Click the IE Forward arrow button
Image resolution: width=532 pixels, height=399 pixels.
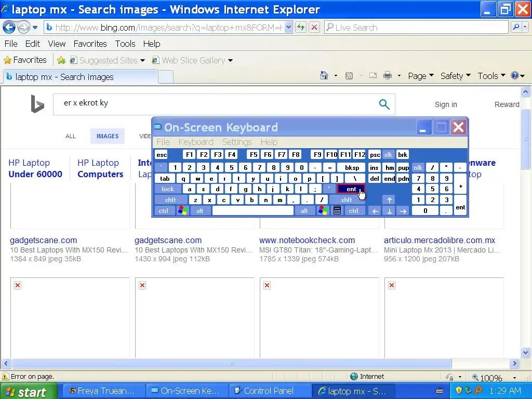click(23, 27)
